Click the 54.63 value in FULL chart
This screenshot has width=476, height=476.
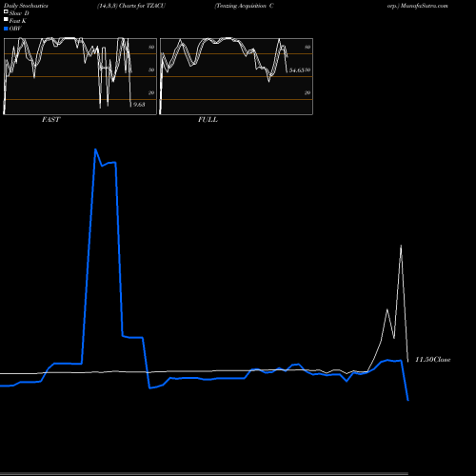[x=296, y=69]
